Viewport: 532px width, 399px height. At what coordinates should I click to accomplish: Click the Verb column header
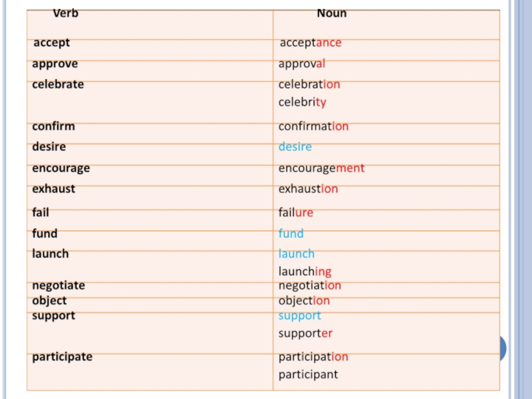65,13
